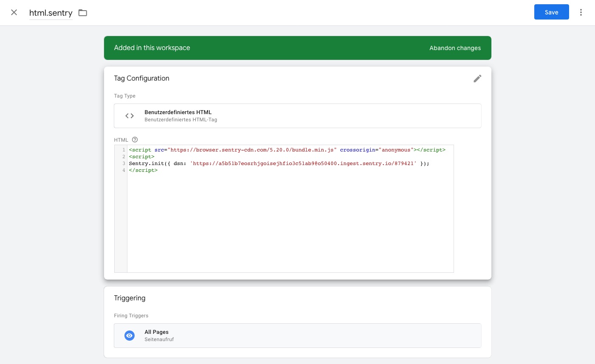
Task: Click the pencil edit icon in Tag Configuration
Action: coord(477,78)
